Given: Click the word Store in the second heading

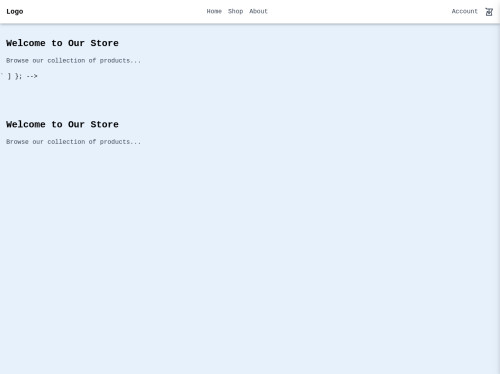Looking at the screenshot, I should (x=104, y=124).
